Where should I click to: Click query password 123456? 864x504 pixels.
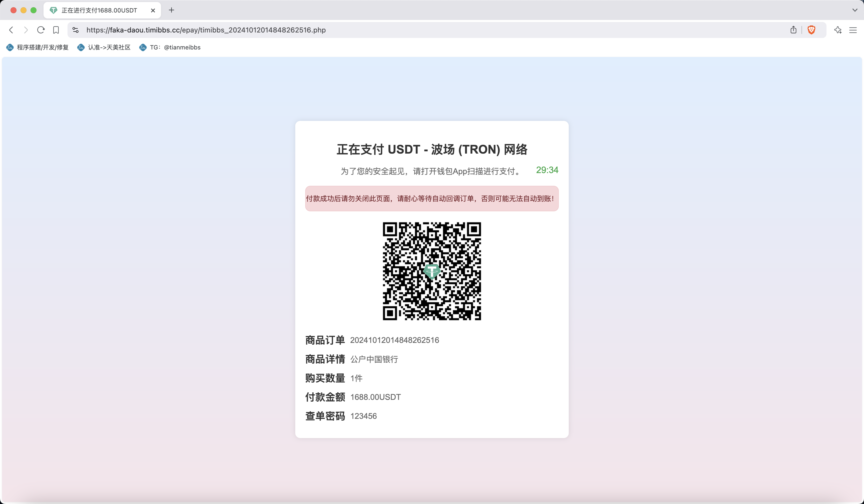(363, 416)
